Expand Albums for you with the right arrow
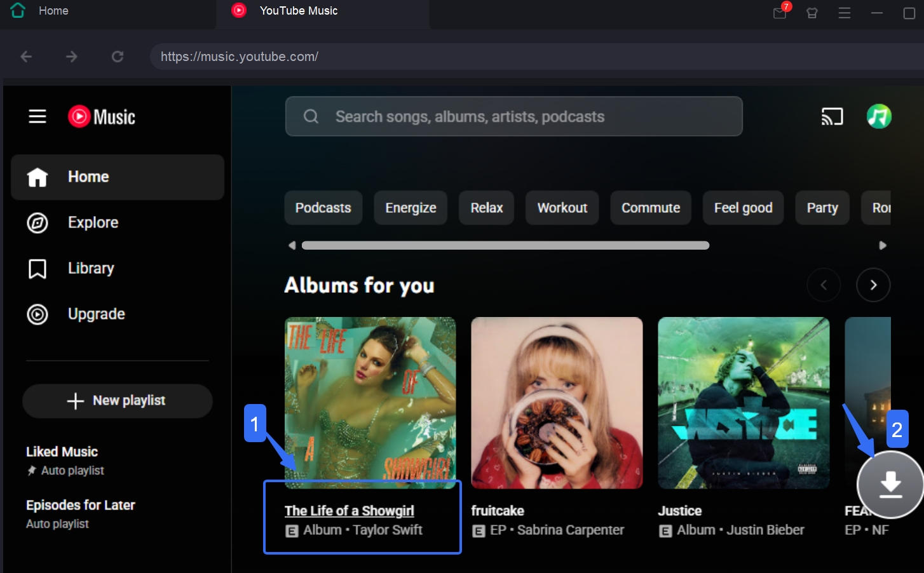 point(873,285)
